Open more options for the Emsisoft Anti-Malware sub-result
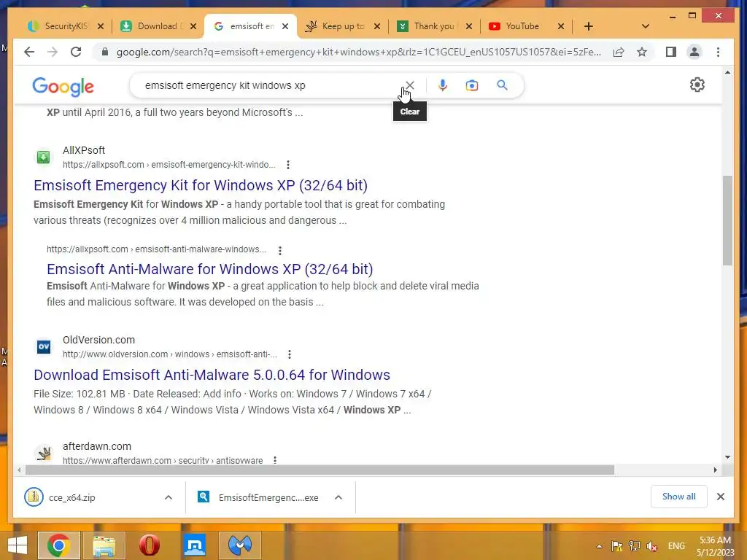This screenshot has height=560, width=747. click(280, 250)
